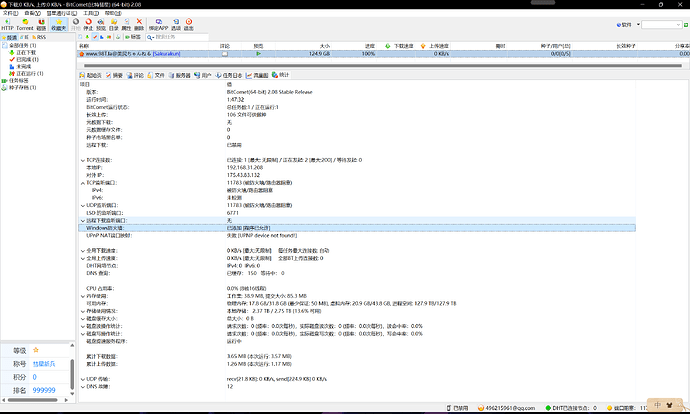Click the green icon beside search box
690x414 pixels.
click(686, 25)
